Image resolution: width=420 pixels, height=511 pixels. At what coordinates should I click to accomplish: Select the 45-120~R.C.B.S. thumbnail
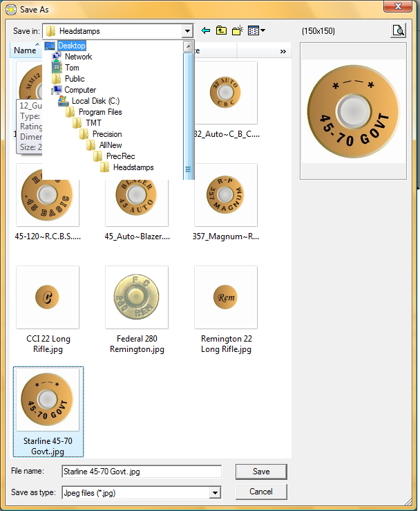tap(48, 195)
